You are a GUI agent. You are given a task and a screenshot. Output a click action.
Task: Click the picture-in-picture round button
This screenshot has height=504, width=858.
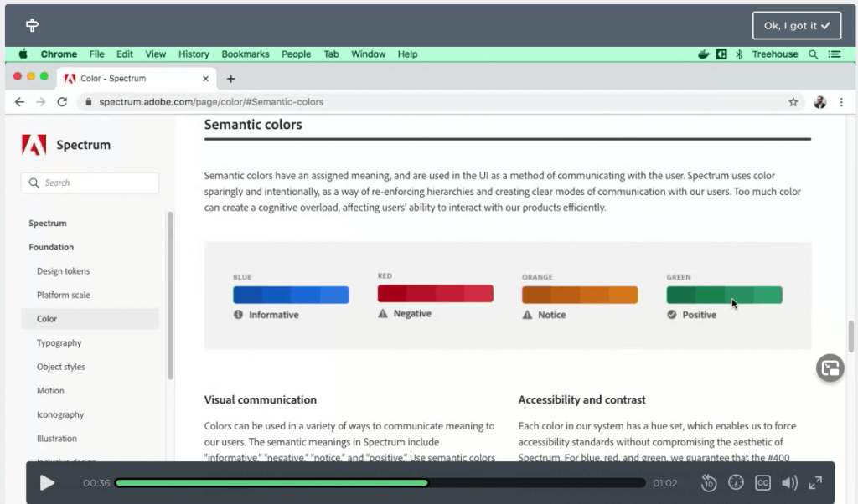click(x=830, y=368)
